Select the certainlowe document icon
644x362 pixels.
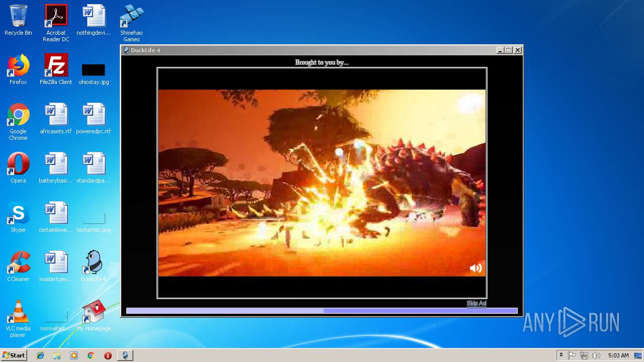(56, 218)
